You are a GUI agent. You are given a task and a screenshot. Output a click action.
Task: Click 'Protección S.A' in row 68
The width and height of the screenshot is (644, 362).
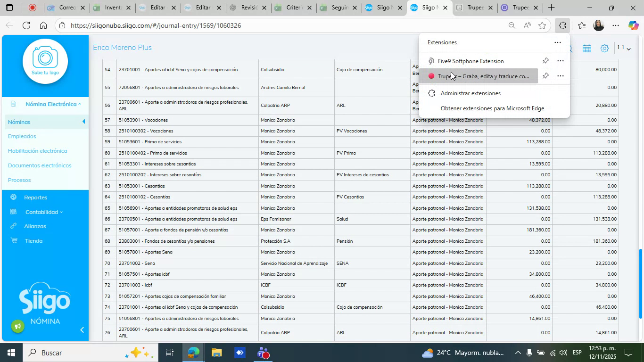[275, 241]
